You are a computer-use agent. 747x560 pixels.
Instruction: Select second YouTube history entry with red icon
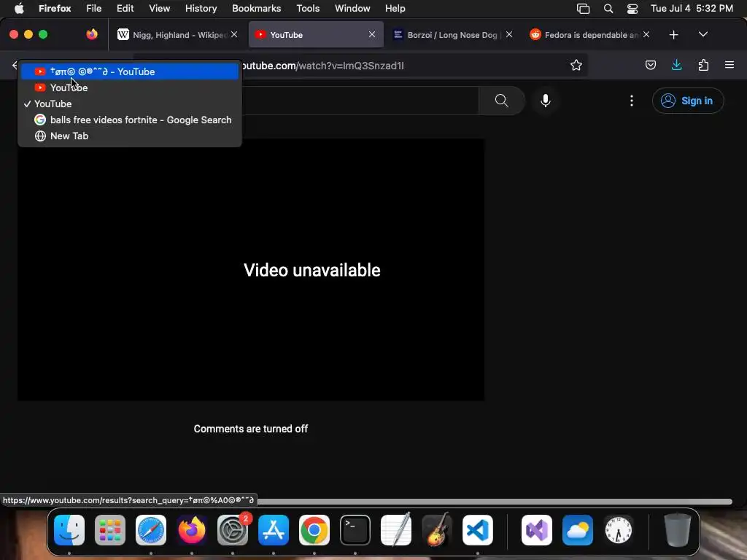[130, 87]
